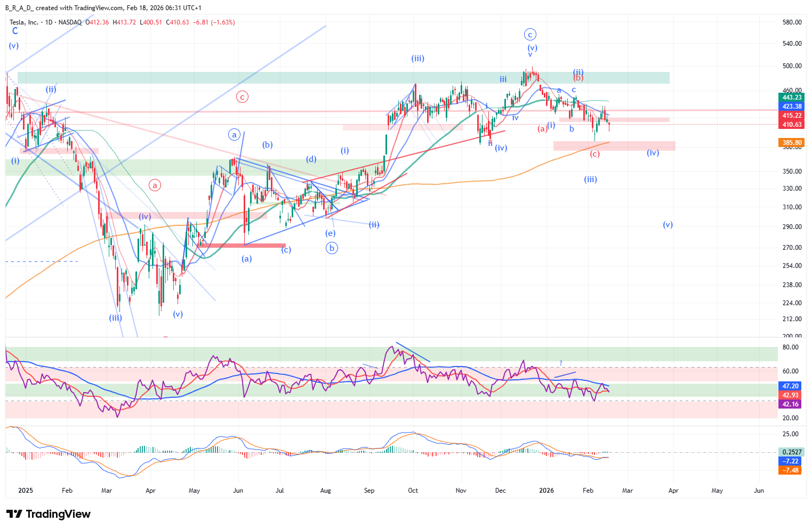The width and height of the screenshot is (812, 530).
Task: Click the Tesla, Inc. symbol title
Action: 24,22
